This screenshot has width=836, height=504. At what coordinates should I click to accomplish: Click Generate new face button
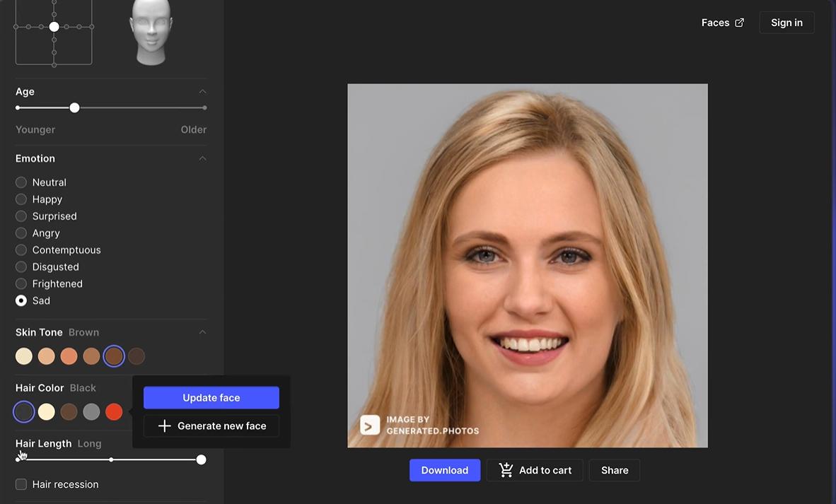tap(211, 426)
